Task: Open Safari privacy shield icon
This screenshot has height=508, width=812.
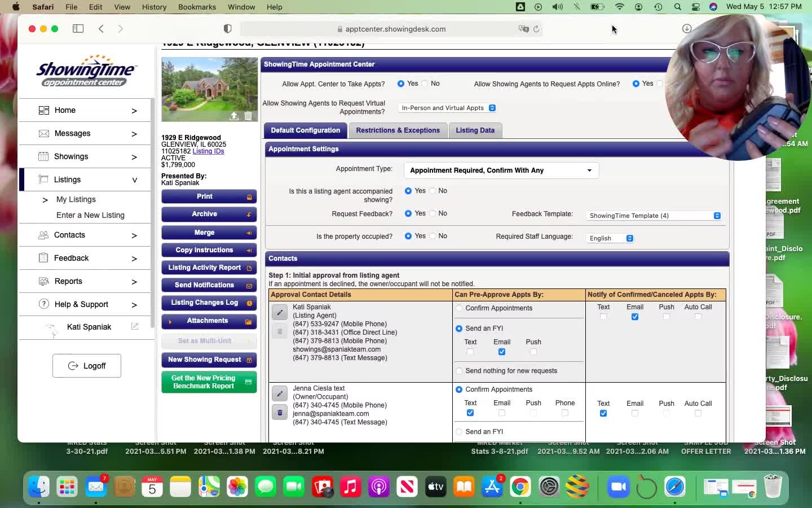Action: click(228, 29)
